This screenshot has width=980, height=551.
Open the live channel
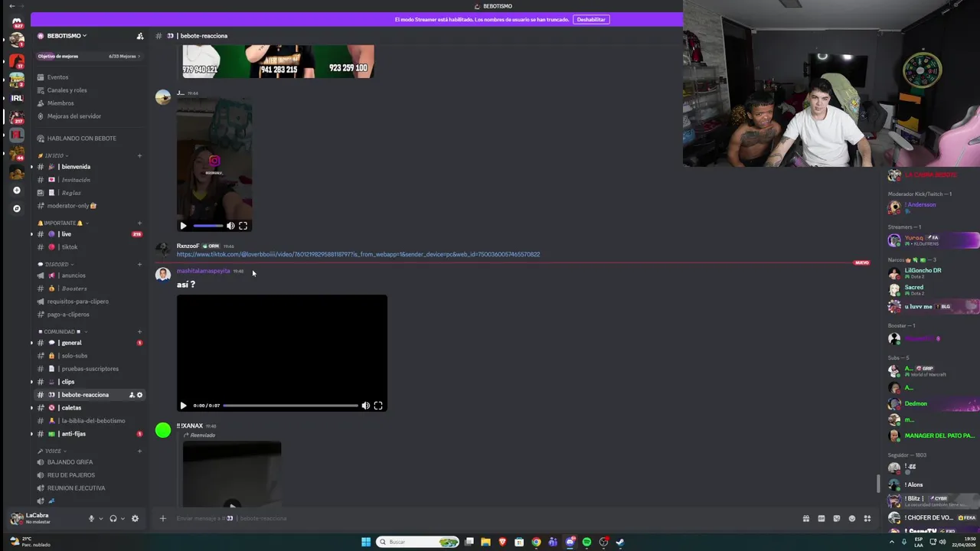point(66,234)
